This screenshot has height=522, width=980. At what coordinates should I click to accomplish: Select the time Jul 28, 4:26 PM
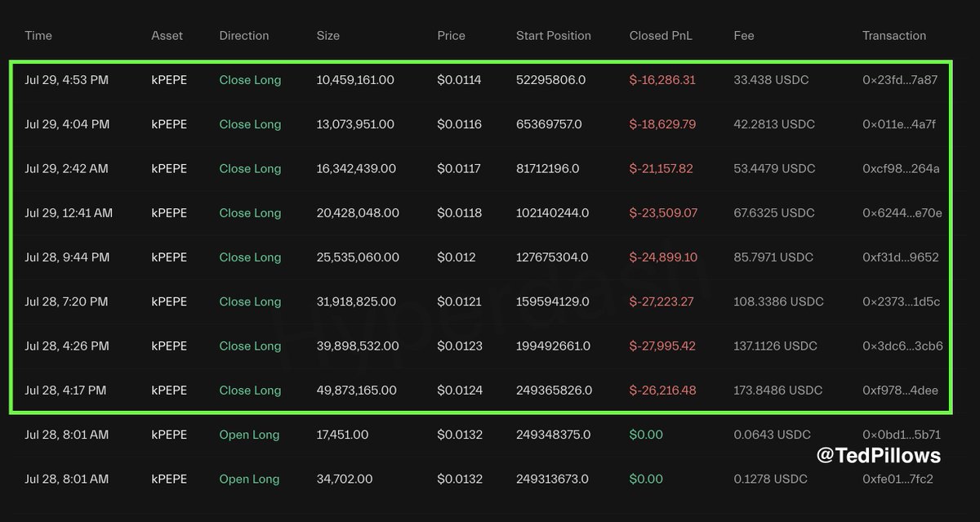coord(67,346)
